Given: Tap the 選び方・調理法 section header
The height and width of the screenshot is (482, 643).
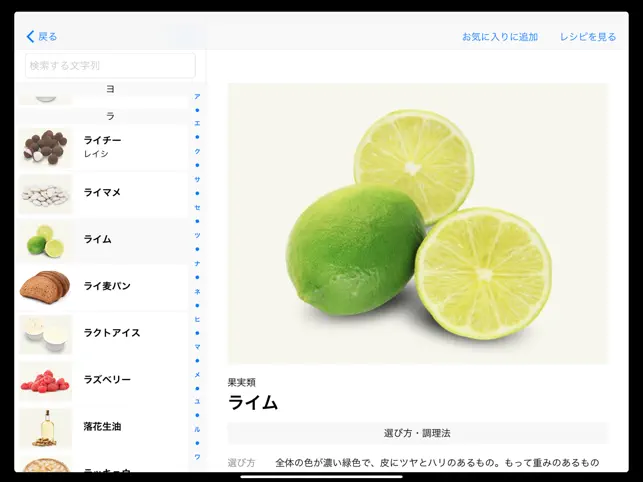Looking at the screenshot, I should pos(418,433).
